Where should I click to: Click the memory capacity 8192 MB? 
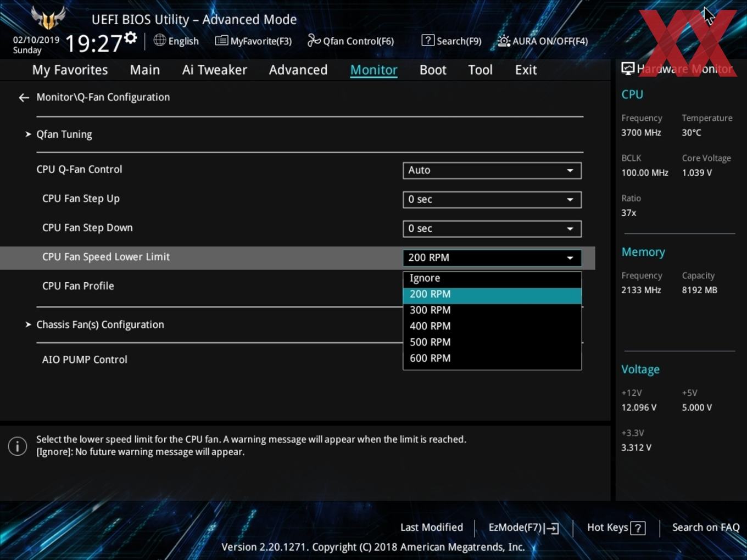pyautogui.click(x=699, y=290)
